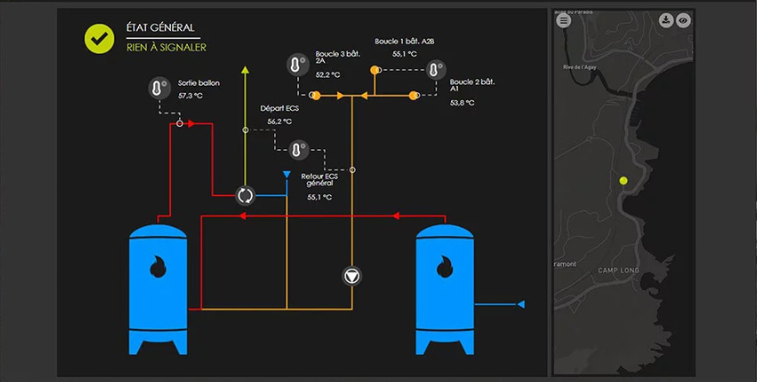Click the Boucle 2 bât. A1 label

point(472,85)
